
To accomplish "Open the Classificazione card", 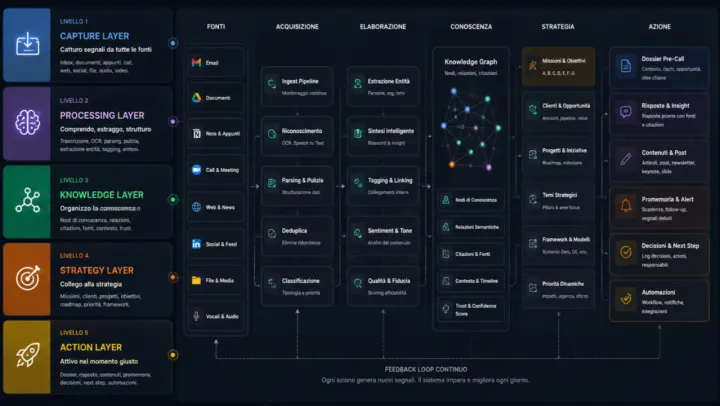I will click(297, 286).
